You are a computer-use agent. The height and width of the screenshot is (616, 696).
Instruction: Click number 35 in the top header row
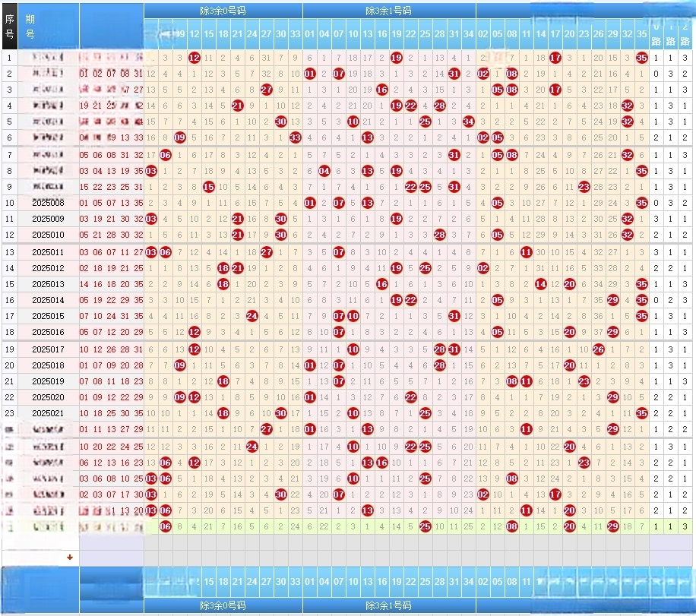(x=642, y=33)
